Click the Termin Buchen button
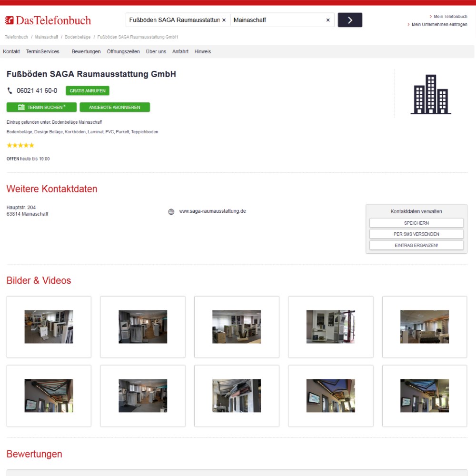This screenshot has height=476, width=476. tap(41, 107)
